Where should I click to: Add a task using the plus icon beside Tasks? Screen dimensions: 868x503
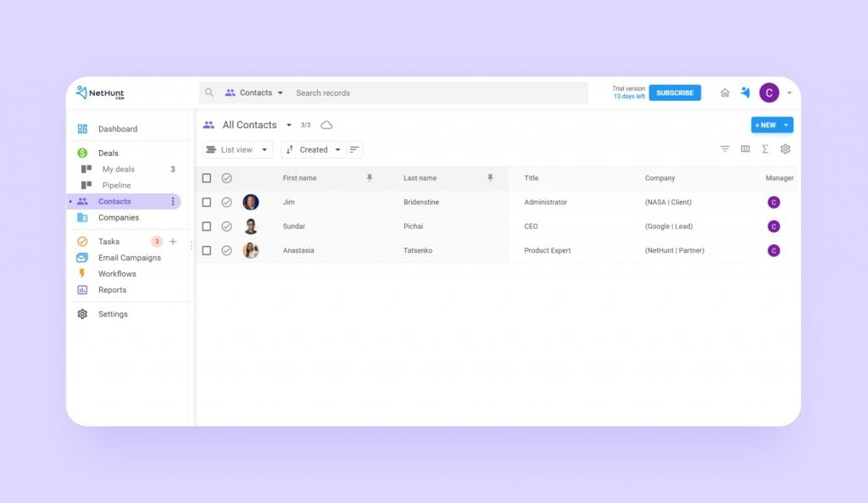pos(172,241)
